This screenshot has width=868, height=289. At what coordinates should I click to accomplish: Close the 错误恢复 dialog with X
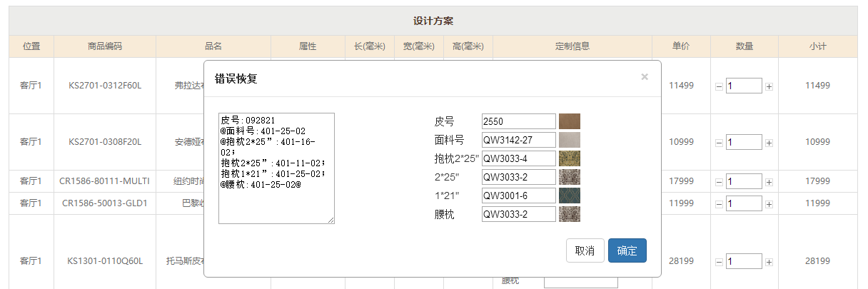tap(645, 77)
